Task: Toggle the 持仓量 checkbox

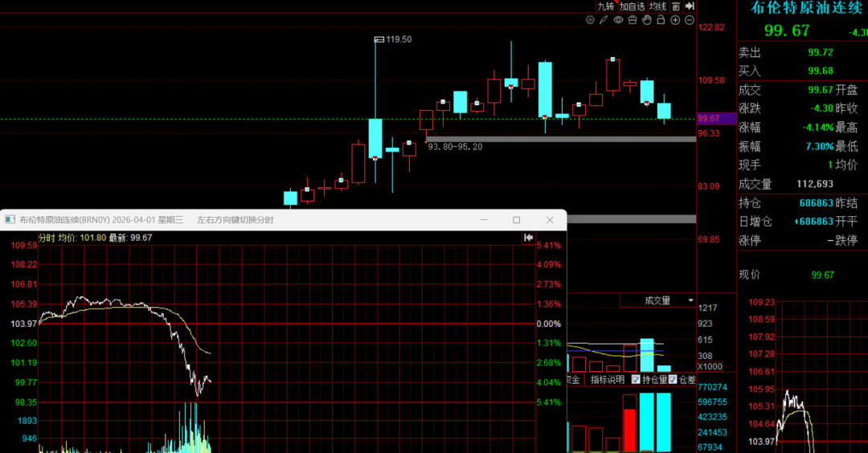Action: (636, 379)
